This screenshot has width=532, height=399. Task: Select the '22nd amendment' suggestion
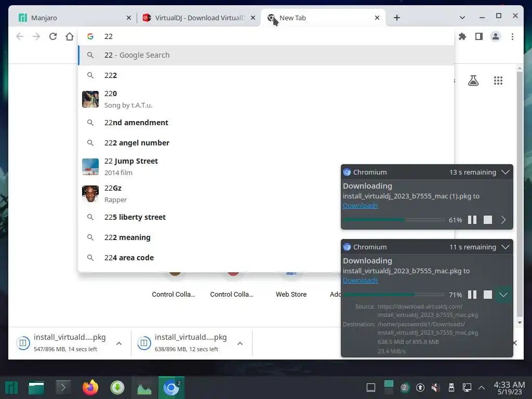(266, 123)
